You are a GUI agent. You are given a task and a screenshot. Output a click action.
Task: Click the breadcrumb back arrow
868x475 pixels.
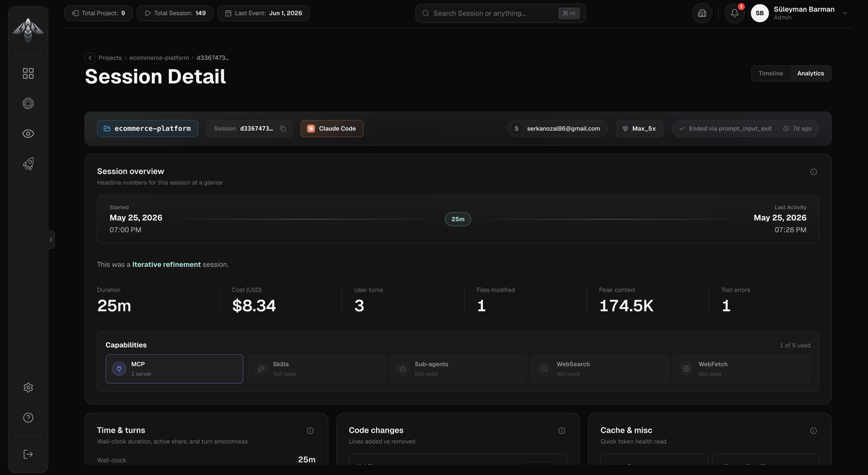coord(90,58)
